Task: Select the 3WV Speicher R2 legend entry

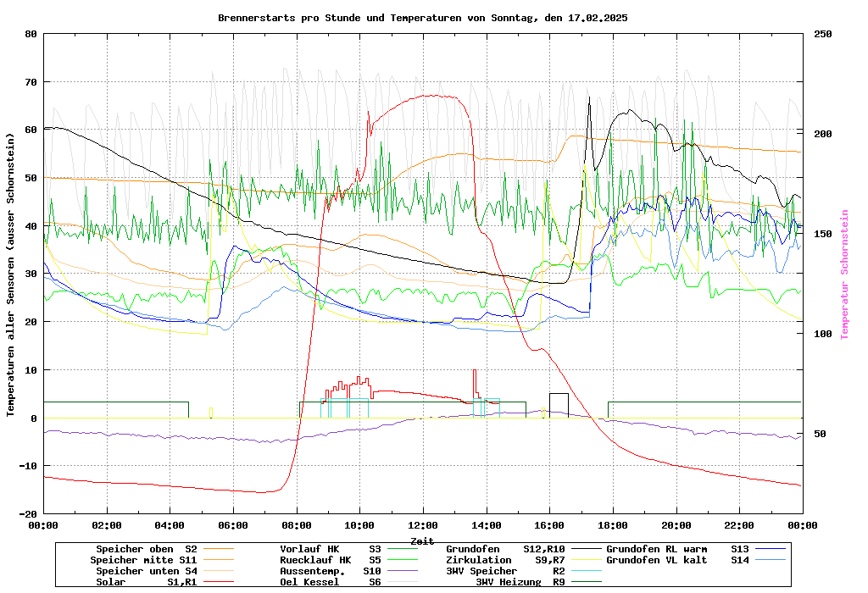Action: pos(505,571)
